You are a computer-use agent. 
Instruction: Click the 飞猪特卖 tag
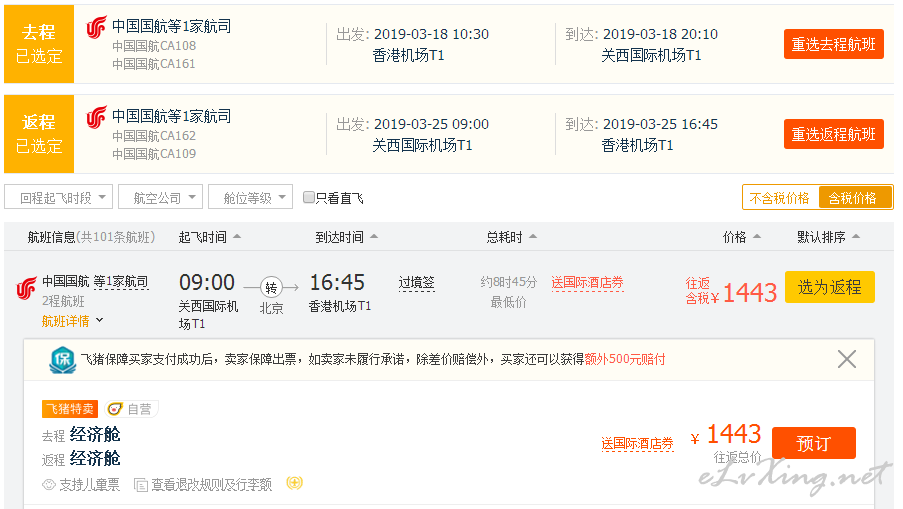click(x=70, y=409)
